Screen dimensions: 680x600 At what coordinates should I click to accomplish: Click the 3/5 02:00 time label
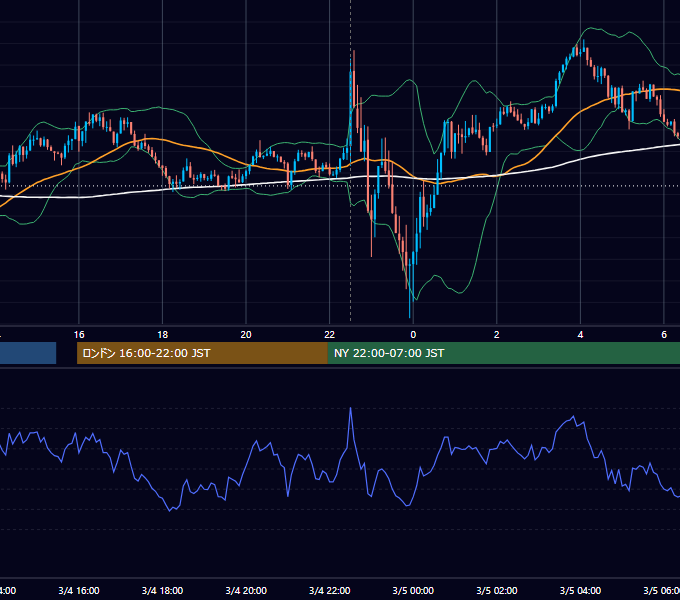coord(497,590)
